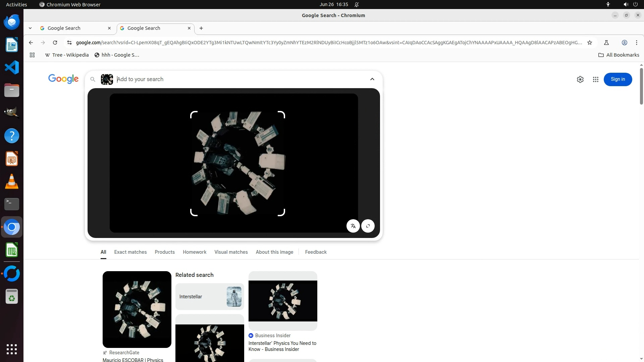The height and width of the screenshot is (362, 644).
Task: Open About this image tab
Action: click(x=274, y=252)
